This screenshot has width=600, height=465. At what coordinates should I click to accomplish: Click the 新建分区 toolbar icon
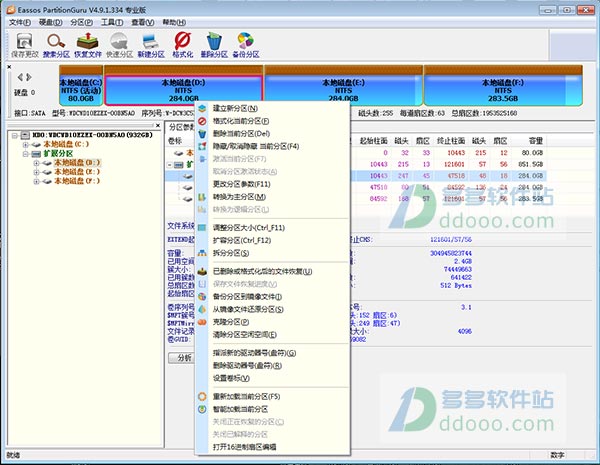pos(151,45)
